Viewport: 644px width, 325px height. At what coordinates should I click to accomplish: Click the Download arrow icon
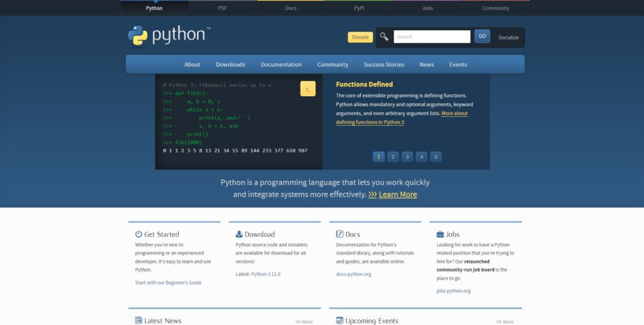(239, 234)
